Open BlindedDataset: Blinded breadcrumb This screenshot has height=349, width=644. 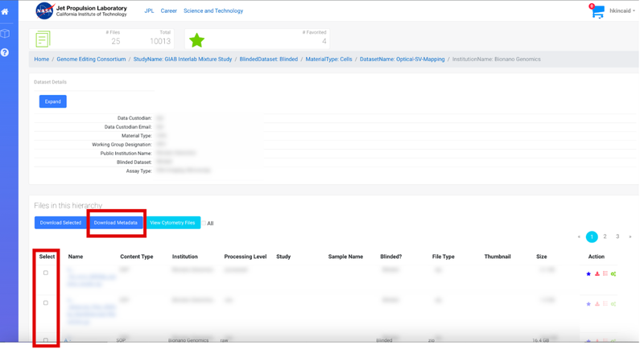coord(269,59)
